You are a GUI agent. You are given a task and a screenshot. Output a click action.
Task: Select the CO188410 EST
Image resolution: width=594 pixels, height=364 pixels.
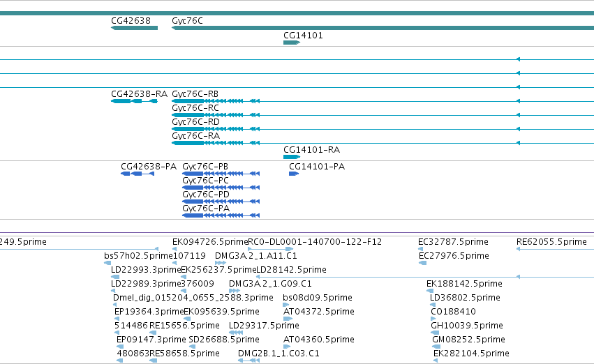pyautogui.click(x=433, y=319)
